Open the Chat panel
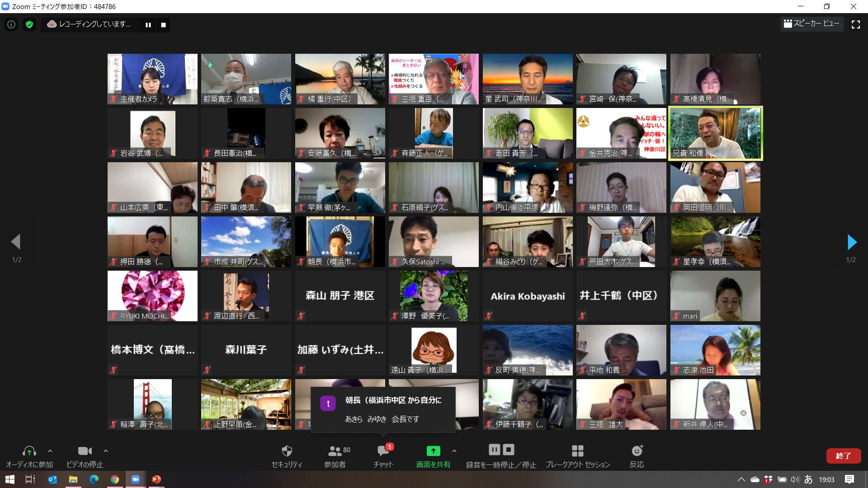 [x=383, y=451]
